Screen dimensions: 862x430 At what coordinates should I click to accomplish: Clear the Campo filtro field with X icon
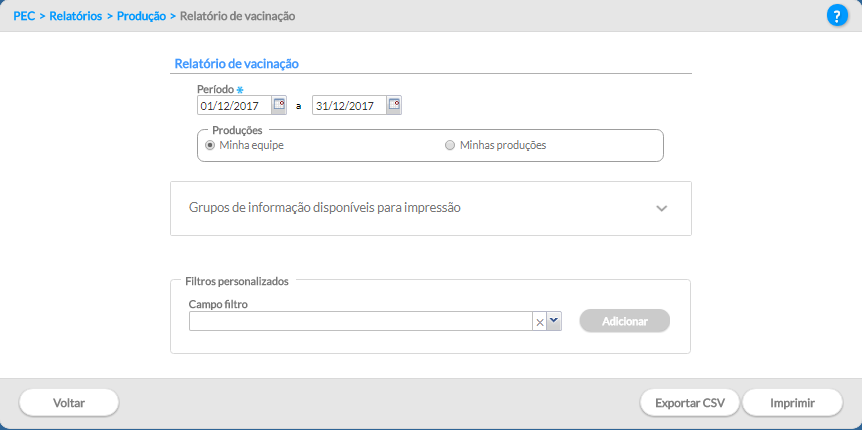[539, 322]
